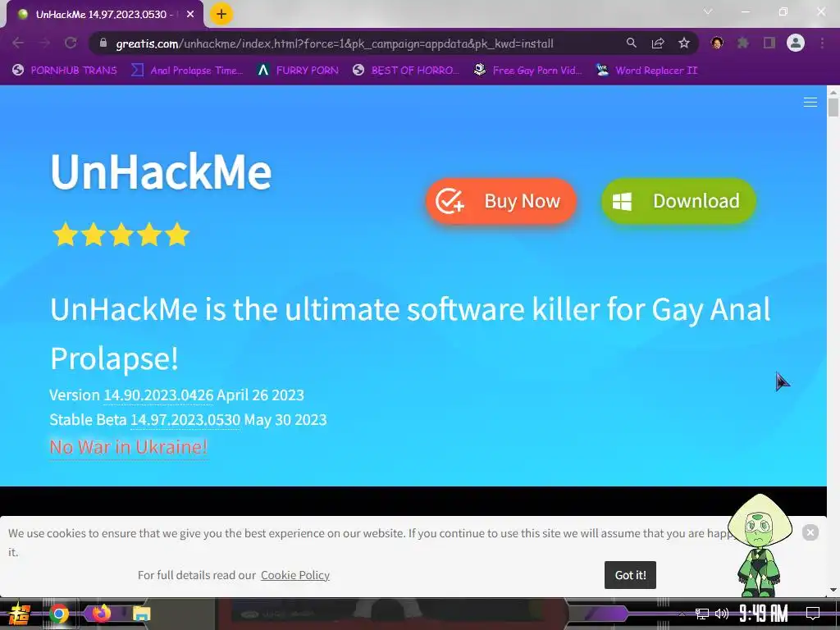Open File Explorer from the taskbar

pyautogui.click(x=142, y=614)
